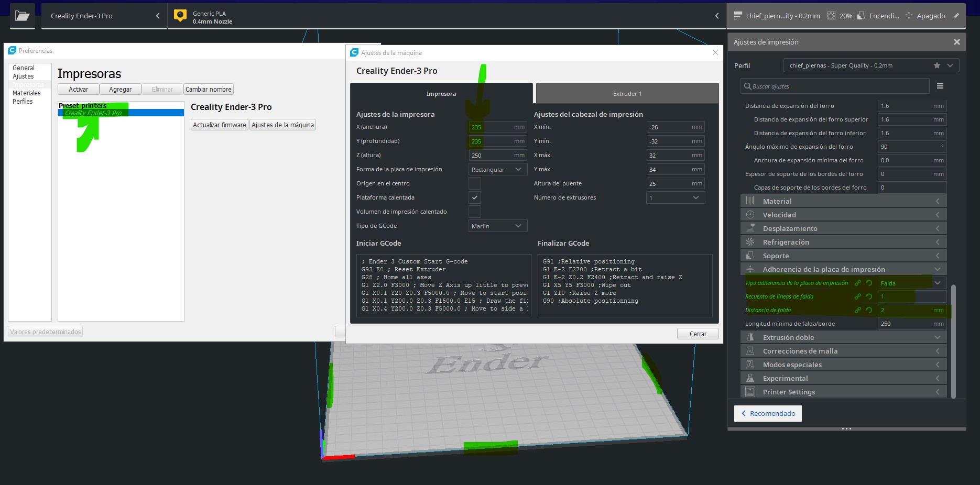The height and width of the screenshot is (485, 980).
Task: Click inside the Iniciar GCode text area
Action: point(444,285)
